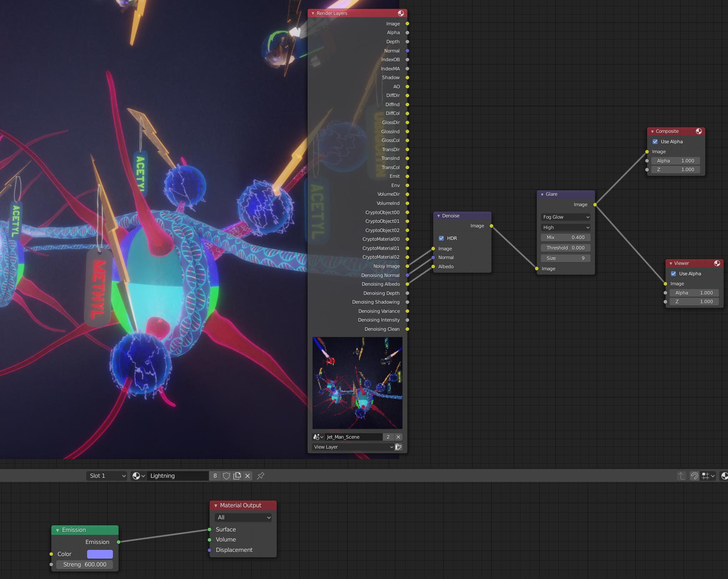Open the Slot 1 material slot dropdown
The height and width of the screenshot is (579, 728).
pos(107,476)
